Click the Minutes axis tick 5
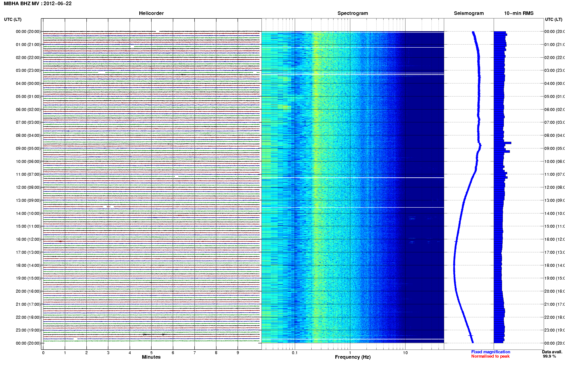The height and width of the screenshot is (368, 588). click(151, 353)
